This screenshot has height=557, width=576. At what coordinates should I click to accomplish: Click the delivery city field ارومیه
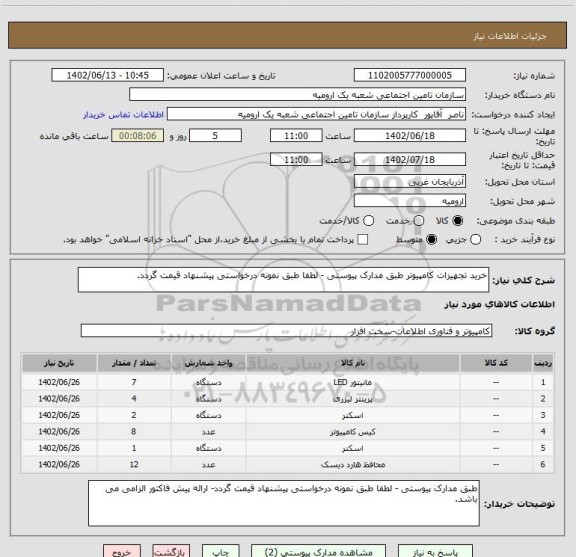tap(410, 201)
